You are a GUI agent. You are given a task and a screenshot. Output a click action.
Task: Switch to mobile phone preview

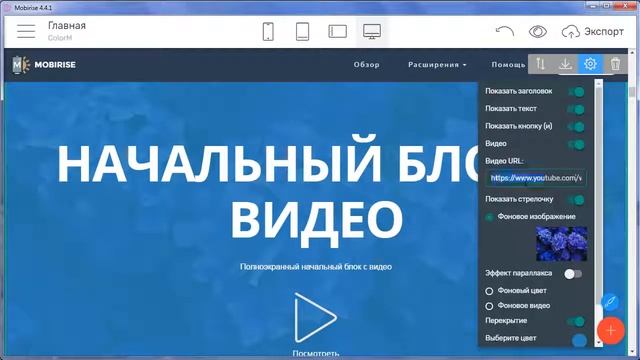click(x=268, y=31)
